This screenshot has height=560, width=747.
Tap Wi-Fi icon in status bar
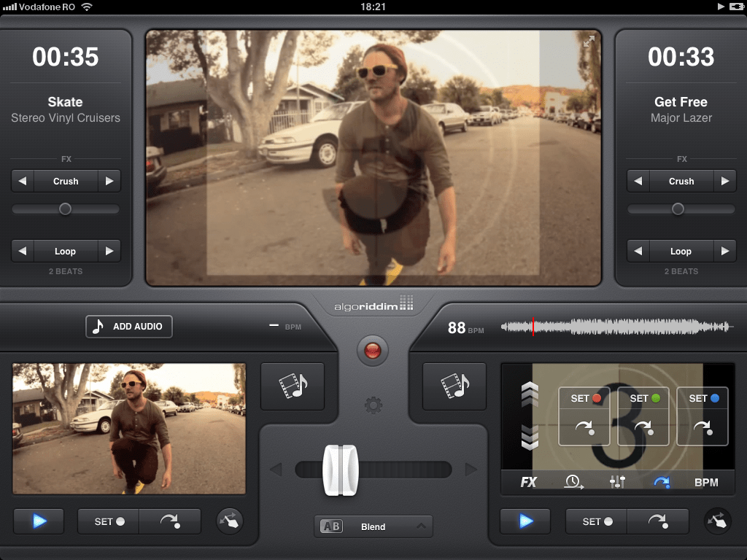pyautogui.click(x=86, y=7)
